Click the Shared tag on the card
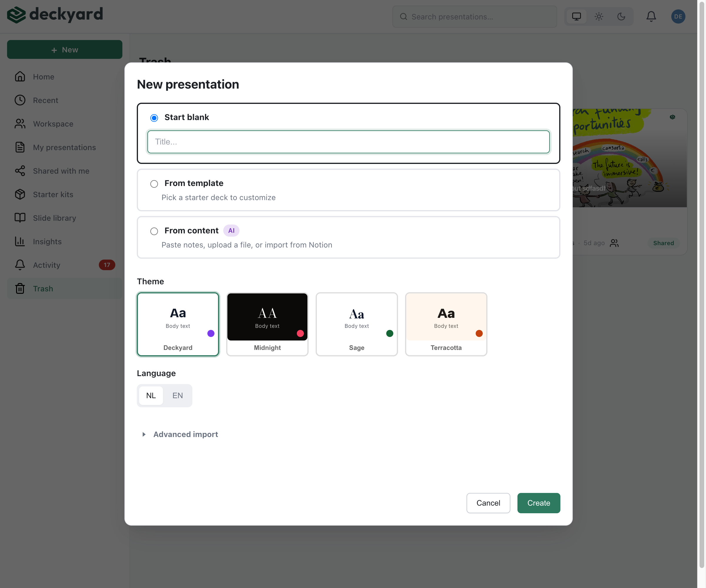 click(x=663, y=243)
